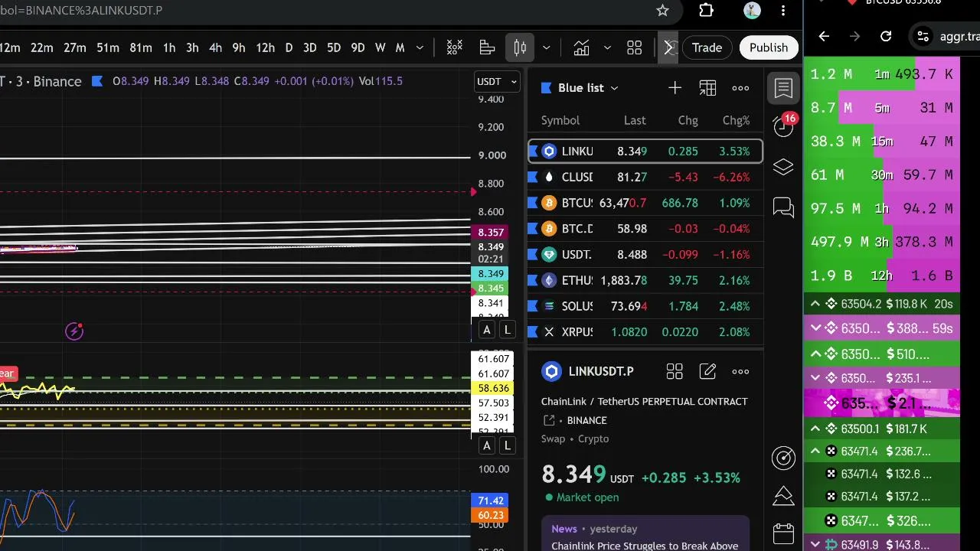Open the Chrome three-dot menu
The image size is (980, 551).
click(x=783, y=11)
